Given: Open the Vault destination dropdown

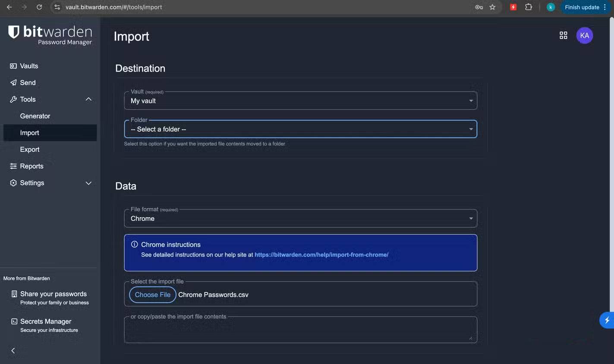Looking at the screenshot, I should click(300, 101).
